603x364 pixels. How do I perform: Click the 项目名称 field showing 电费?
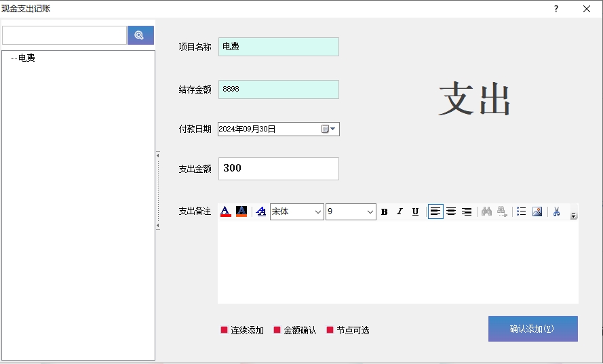(x=278, y=47)
